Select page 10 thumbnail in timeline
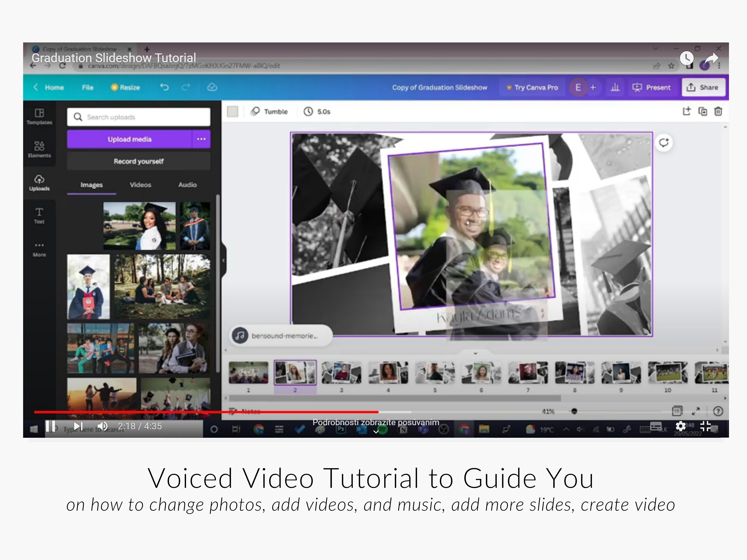Image resolution: width=747 pixels, height=560 pixels. point(668,373)
